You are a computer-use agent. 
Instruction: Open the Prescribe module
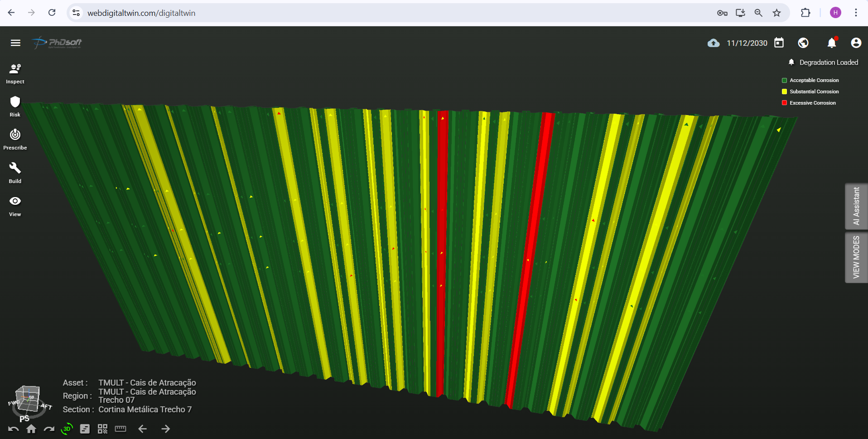[x=15, y=140]
